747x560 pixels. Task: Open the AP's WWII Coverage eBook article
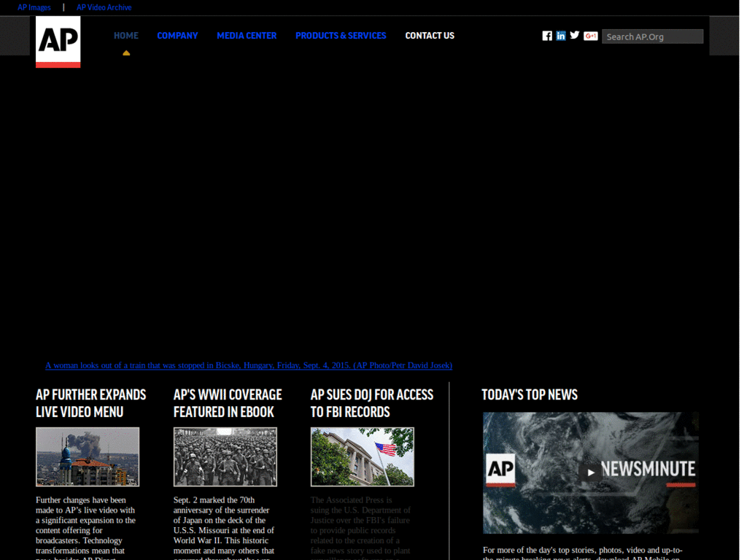click(x=227, y=403)
